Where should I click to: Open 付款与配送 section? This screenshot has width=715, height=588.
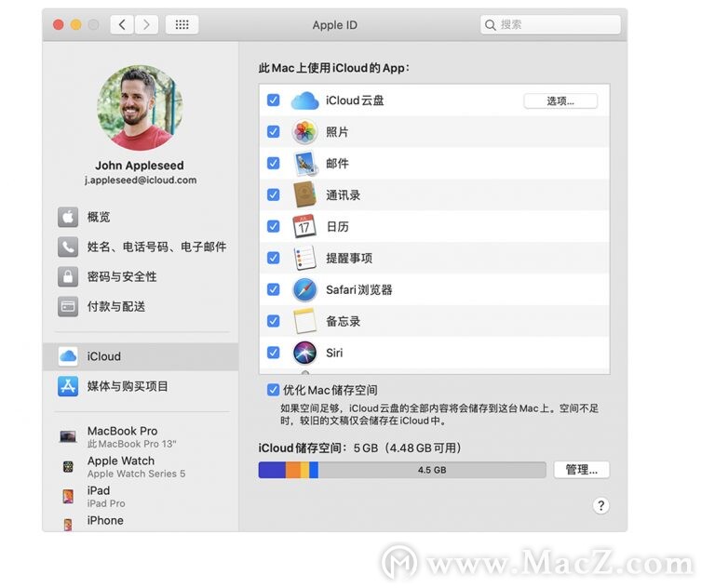(x=141, y=307)
